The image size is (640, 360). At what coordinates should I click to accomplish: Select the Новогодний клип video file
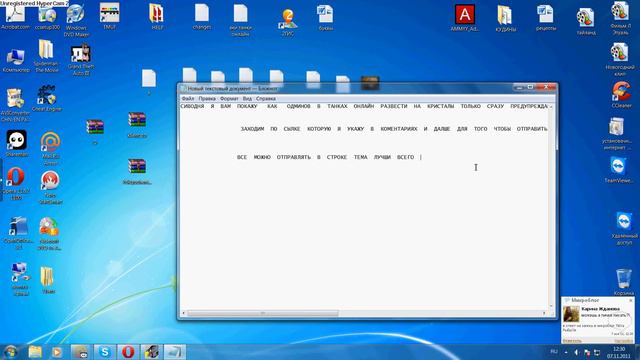(x=620, y=59)
